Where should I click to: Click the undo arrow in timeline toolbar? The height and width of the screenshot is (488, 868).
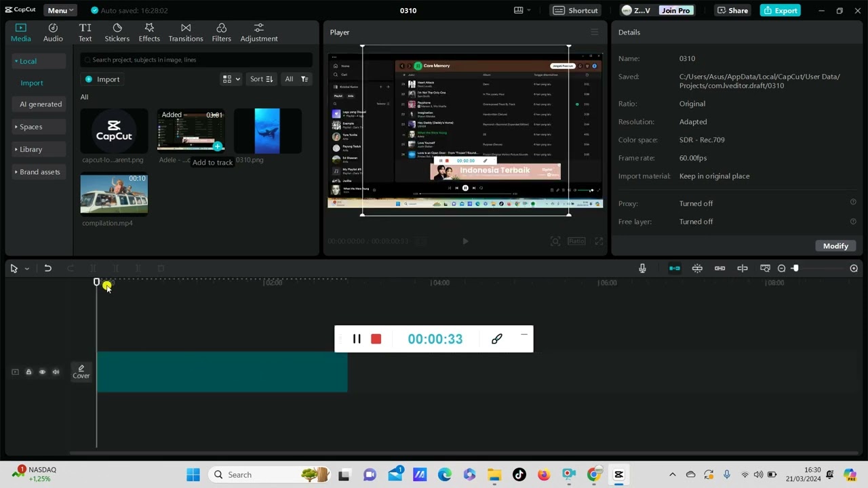47,268
